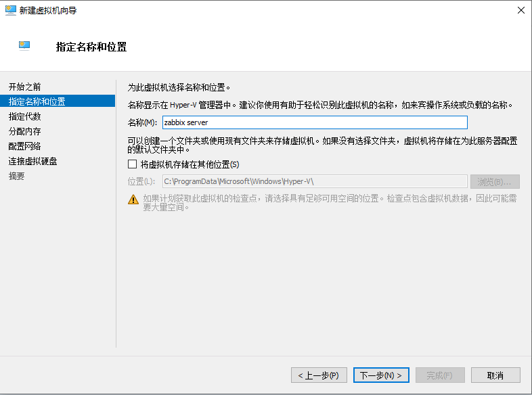Click the 下一步(N) > button

pos(381,375)
